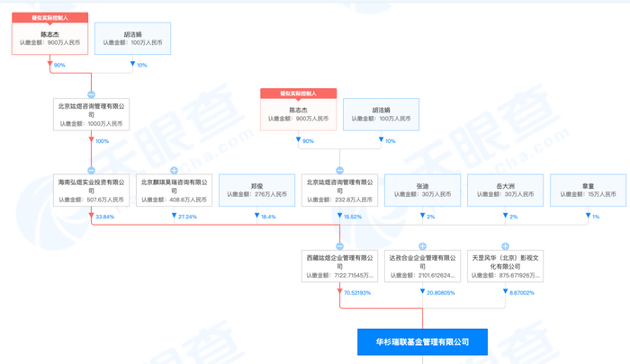Open middle 陈志杰 card holding 232.8万 company
Image resolution: width=630 pixels, height=364 pixels.
click(x=298, y=114)
